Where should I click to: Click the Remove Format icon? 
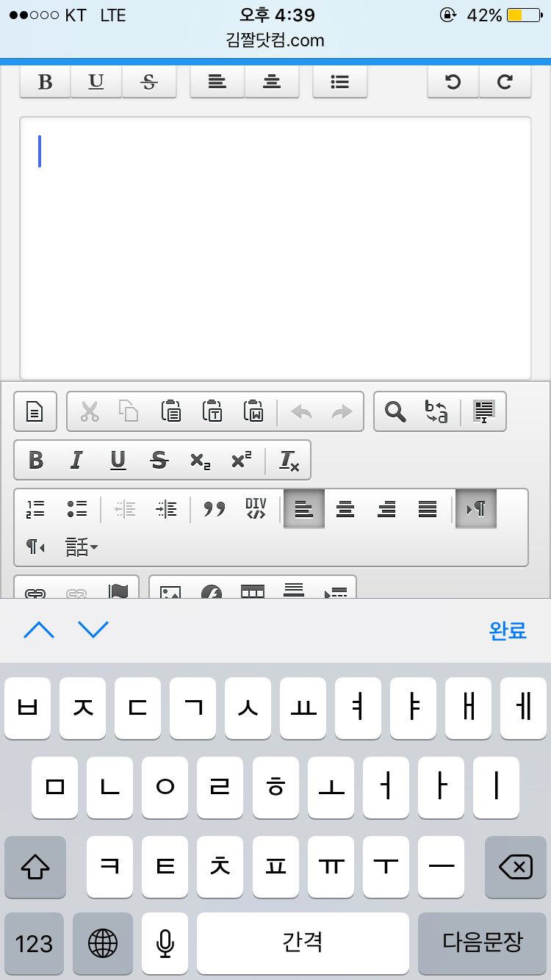[x=289, y=460]
